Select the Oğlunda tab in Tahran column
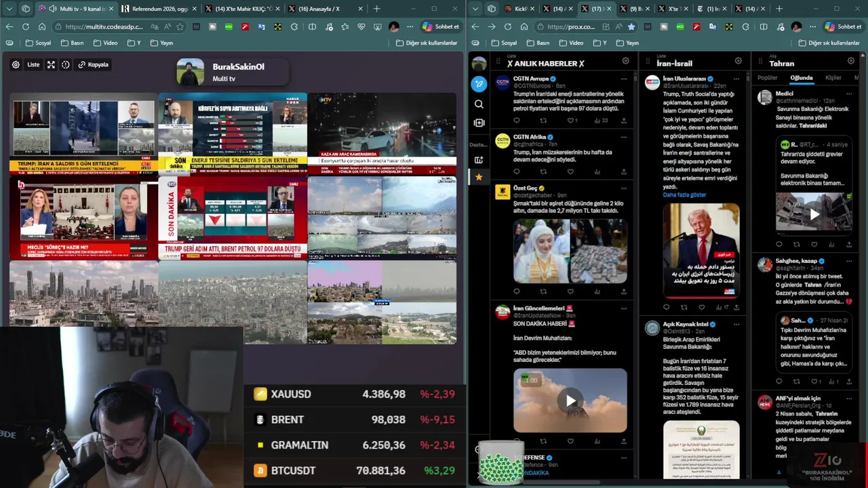868x488 pixels. [x=801, y=78]
